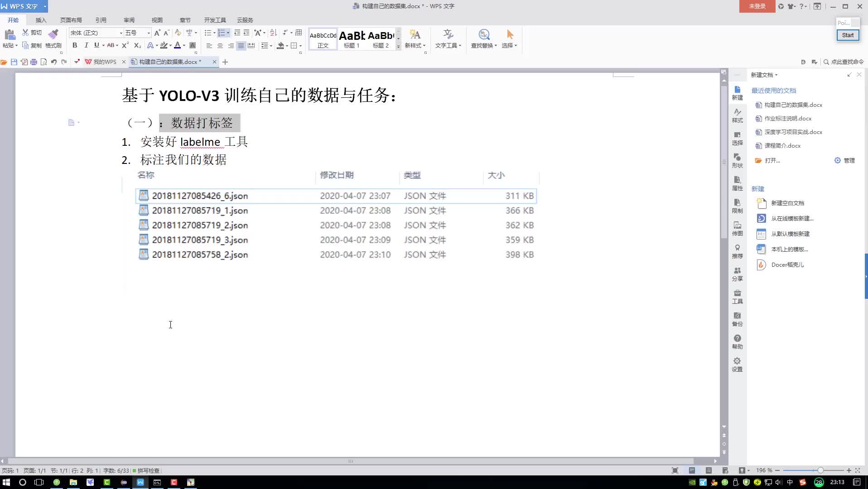Open highlight color picker arrow

[170, 45]
